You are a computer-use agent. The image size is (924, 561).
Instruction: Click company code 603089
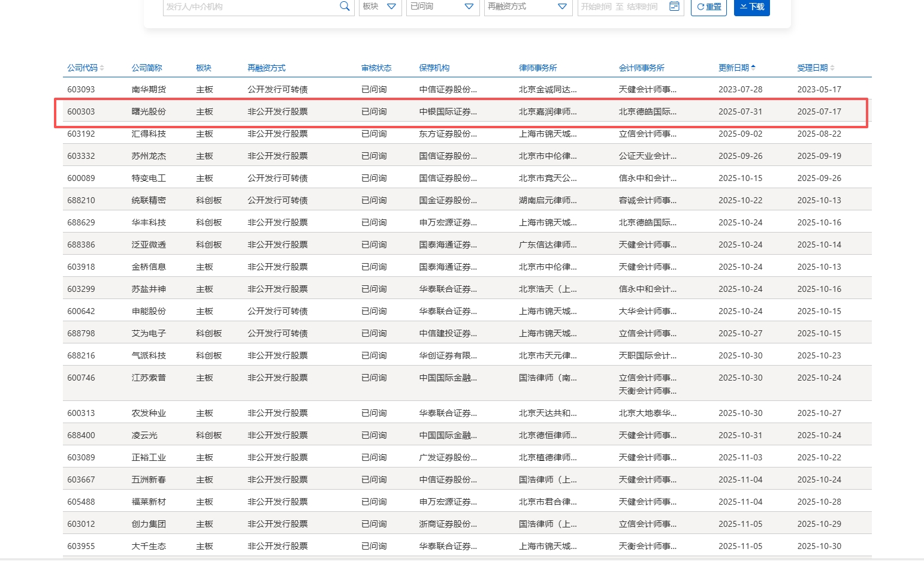(81, 457)
